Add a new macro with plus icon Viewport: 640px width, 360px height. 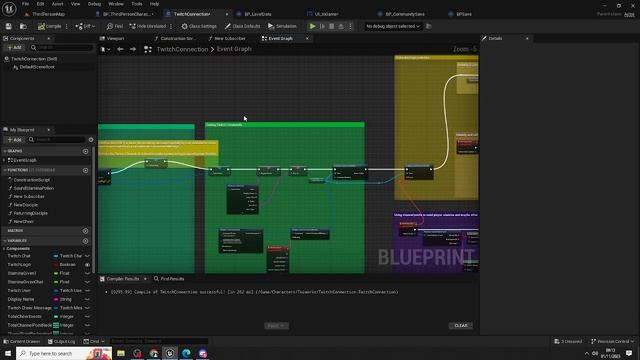click(x=85, y=231)
